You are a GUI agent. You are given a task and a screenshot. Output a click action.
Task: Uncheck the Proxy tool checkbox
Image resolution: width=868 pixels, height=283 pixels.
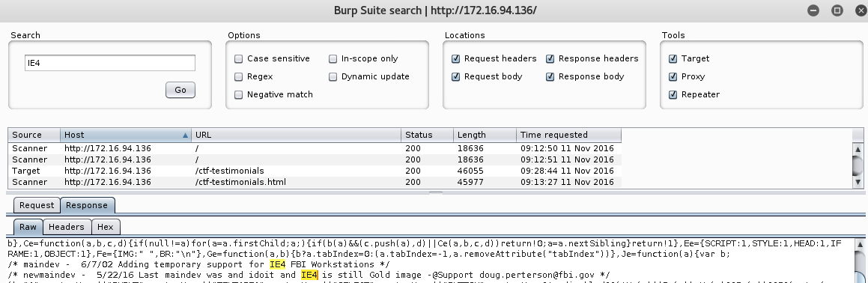click(x=673, y=76)
